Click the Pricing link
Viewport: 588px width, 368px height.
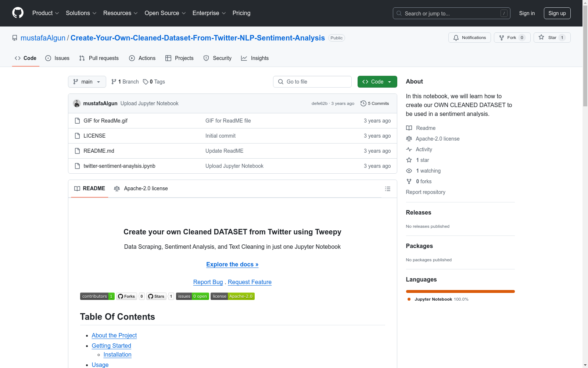[x=241, y=13]
